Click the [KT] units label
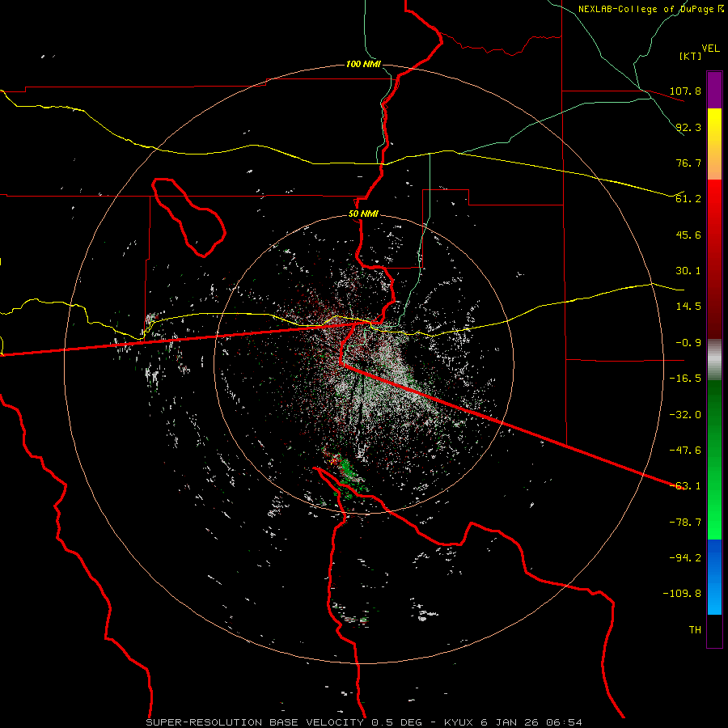 (x=691, y=56)
